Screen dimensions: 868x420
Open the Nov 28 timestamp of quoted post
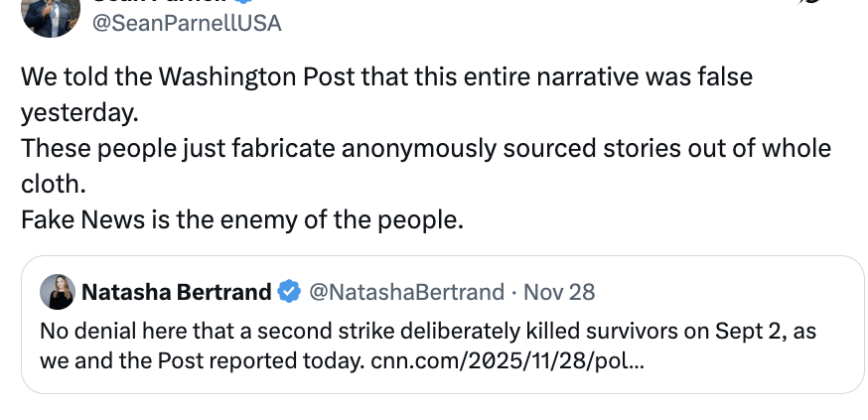559,292
